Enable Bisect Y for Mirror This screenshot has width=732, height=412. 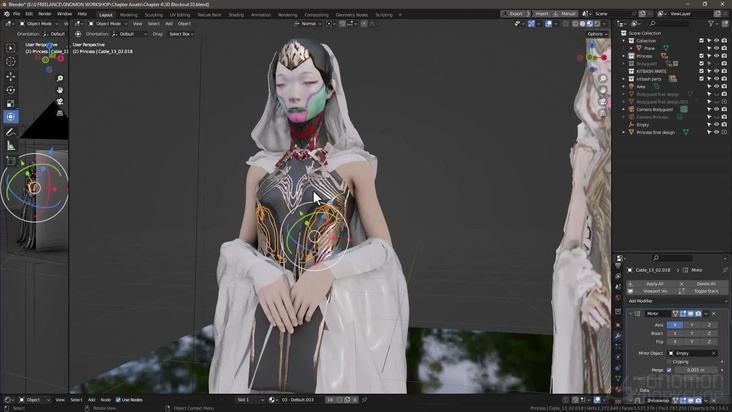coord(692,333)
